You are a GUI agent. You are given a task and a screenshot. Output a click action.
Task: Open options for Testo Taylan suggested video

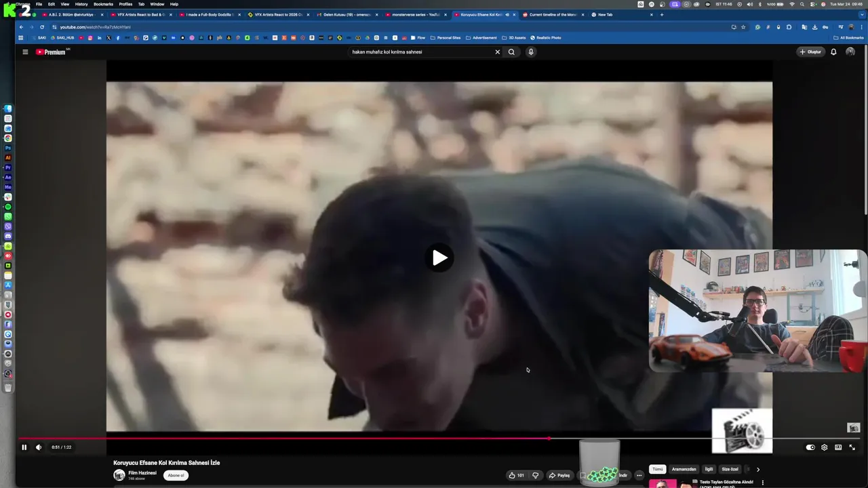pyautogui.click(x=763, y=483)
